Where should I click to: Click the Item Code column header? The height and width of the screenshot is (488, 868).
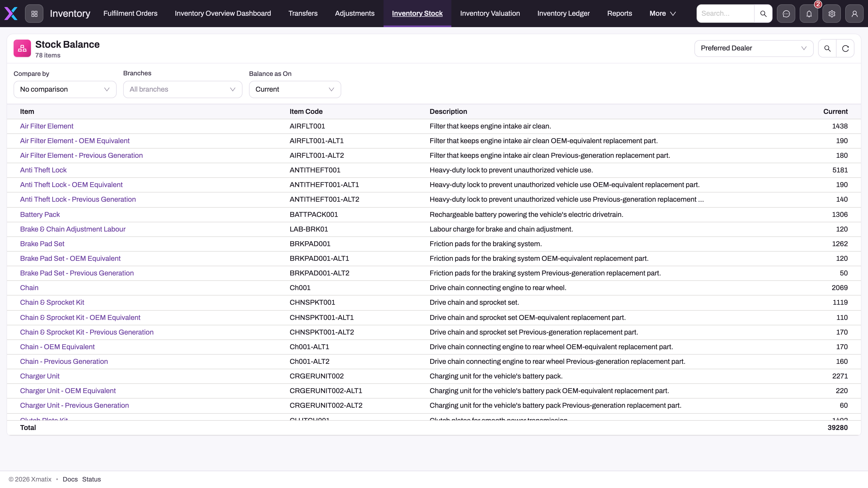pos(306,111)
